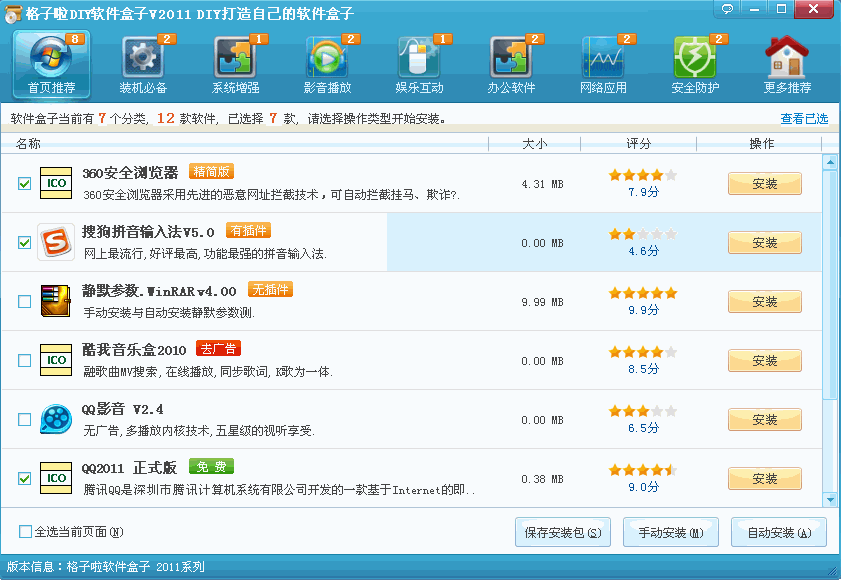The width and height of the screenshot is (841, 580).
Task: Open the 首页推荐 category
Action: coord(51,65)
